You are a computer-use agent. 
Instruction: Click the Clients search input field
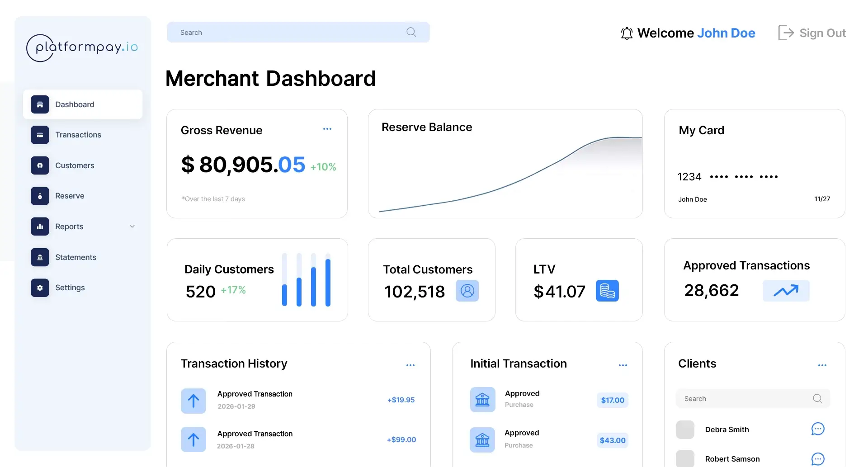tap(746, 399)
